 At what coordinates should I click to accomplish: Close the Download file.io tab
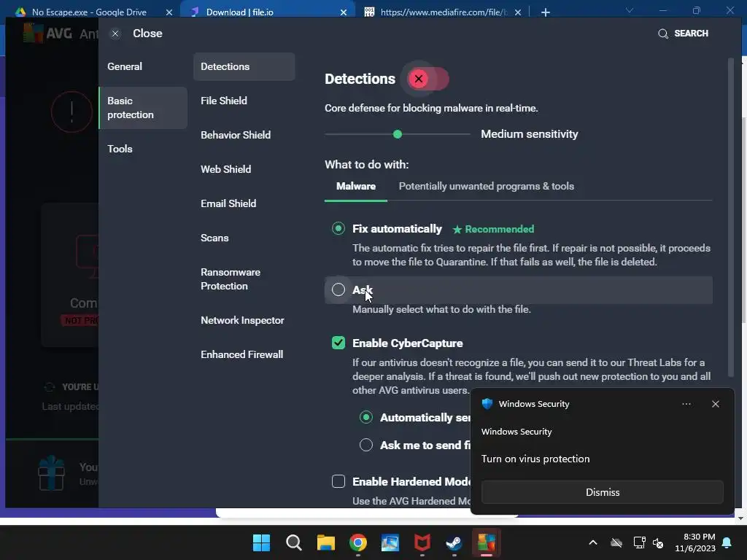[x=343, y=12]
